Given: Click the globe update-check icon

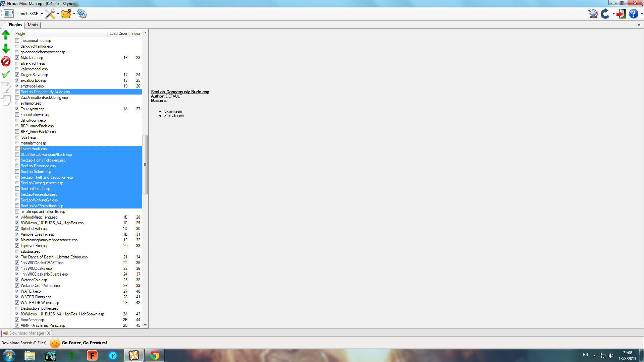Looking at the screenshot, I should 593,14.
